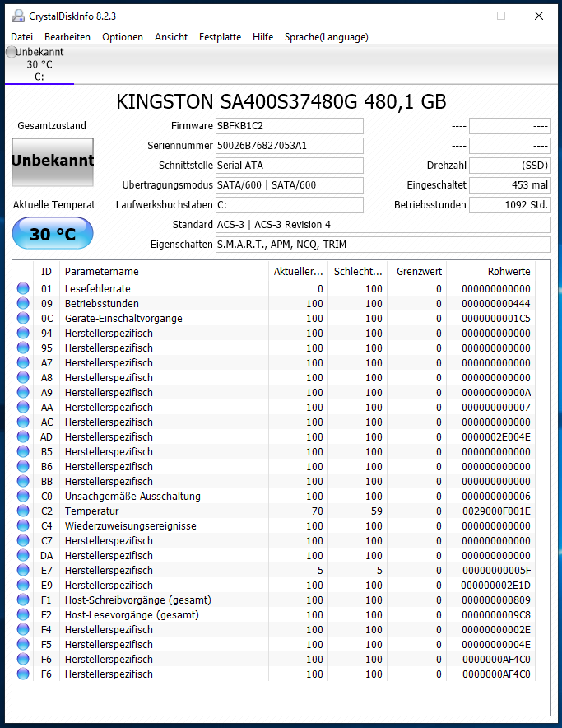Click the Parametername column header
This screenshot has width=562, height=728.
click(164, 272)
